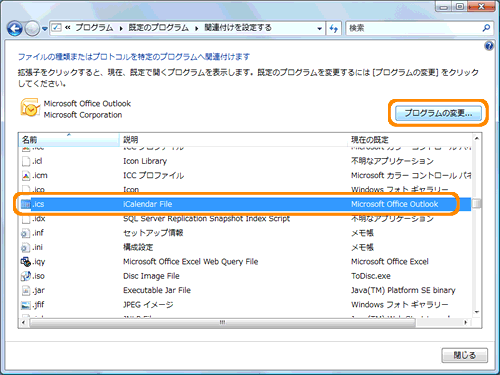This screenshot has height=375, width=500.
Task: Select 'Microsoft Office Excel Web Query File'
Action: coord(191,262)
